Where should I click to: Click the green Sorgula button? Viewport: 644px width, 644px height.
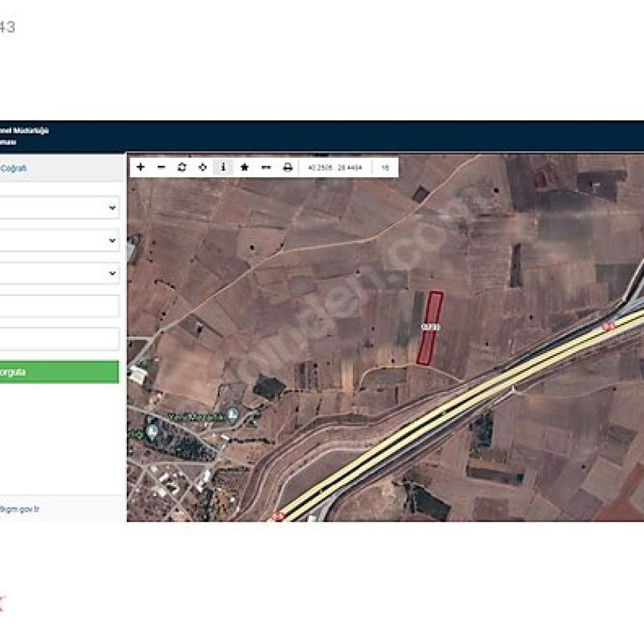[x=59, y=372]
